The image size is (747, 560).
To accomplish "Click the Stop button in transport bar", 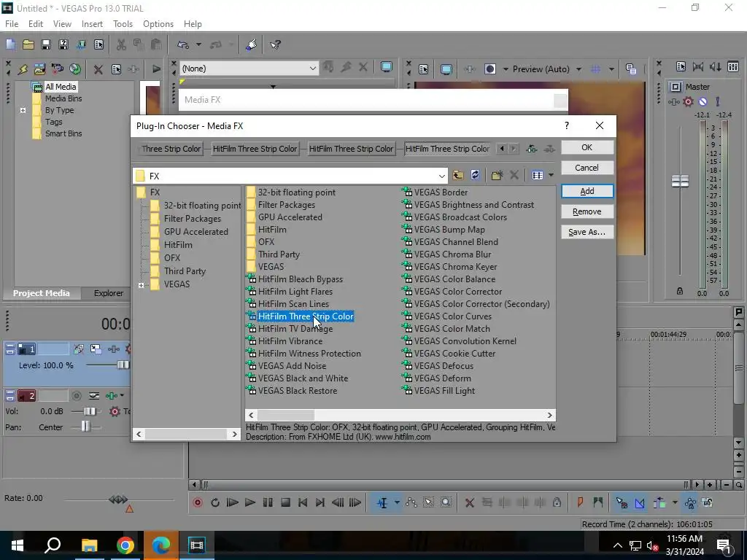I will point(285,502).
